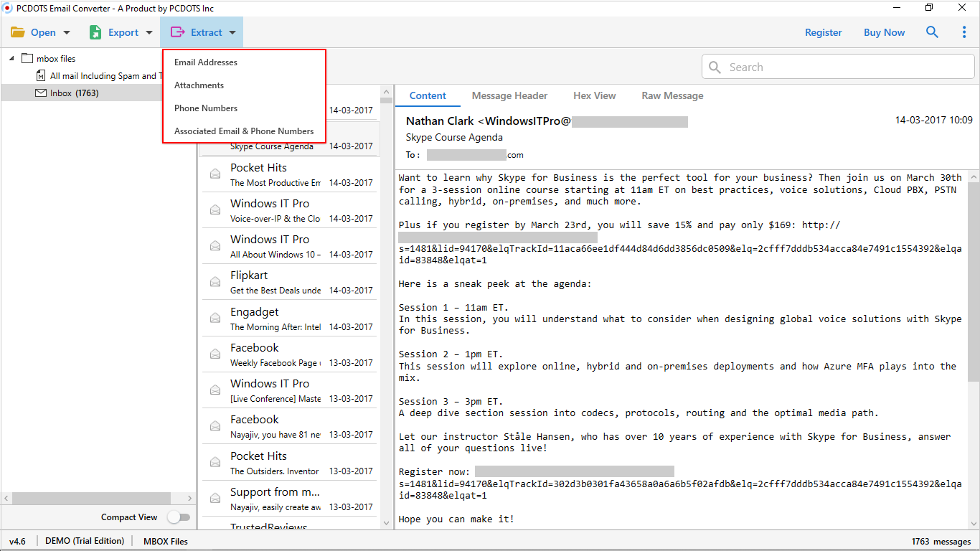The image size is (980, 551).
Task: Click envelope icon beside Flipkart email
Action: (x=215, y=282)
